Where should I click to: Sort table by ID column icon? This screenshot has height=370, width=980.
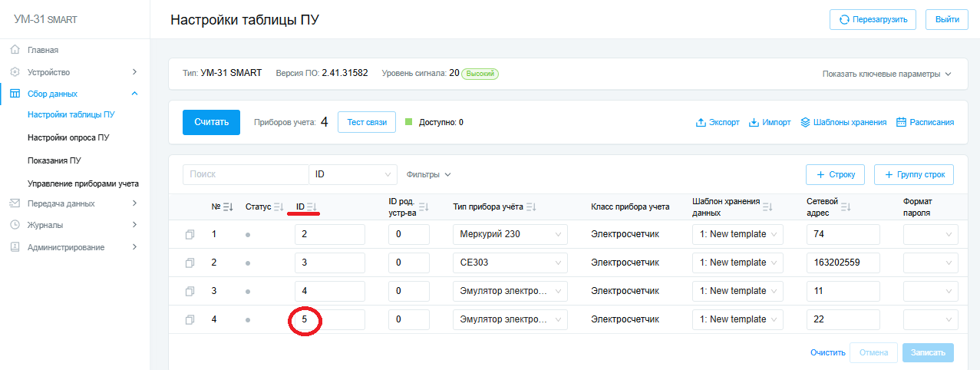(x=312, y=206)
